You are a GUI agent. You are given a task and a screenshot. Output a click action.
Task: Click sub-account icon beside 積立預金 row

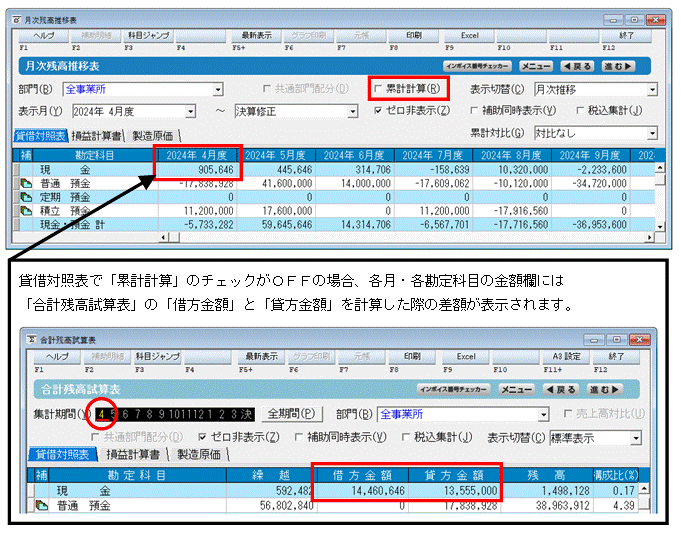pyautogui.click(x=26, y=211)
